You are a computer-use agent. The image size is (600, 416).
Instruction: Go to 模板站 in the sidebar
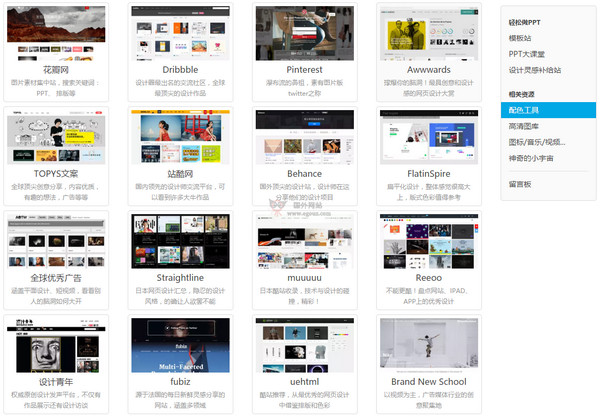pos(522,38)
